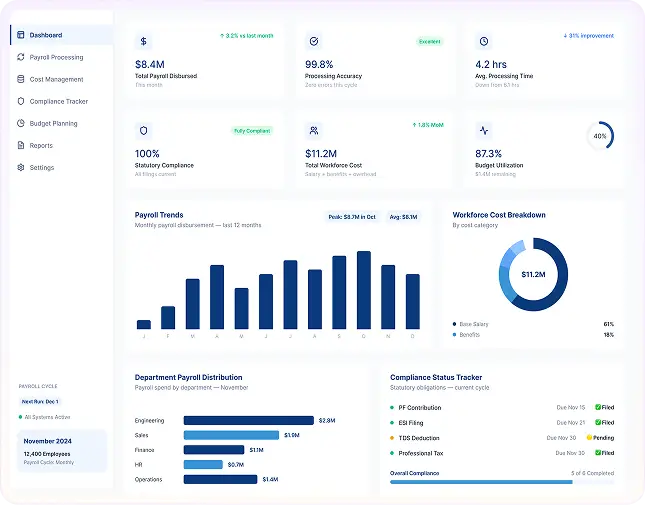
Task: Click the shield icon on Statutory Compliance card
Action: point(144,130)
